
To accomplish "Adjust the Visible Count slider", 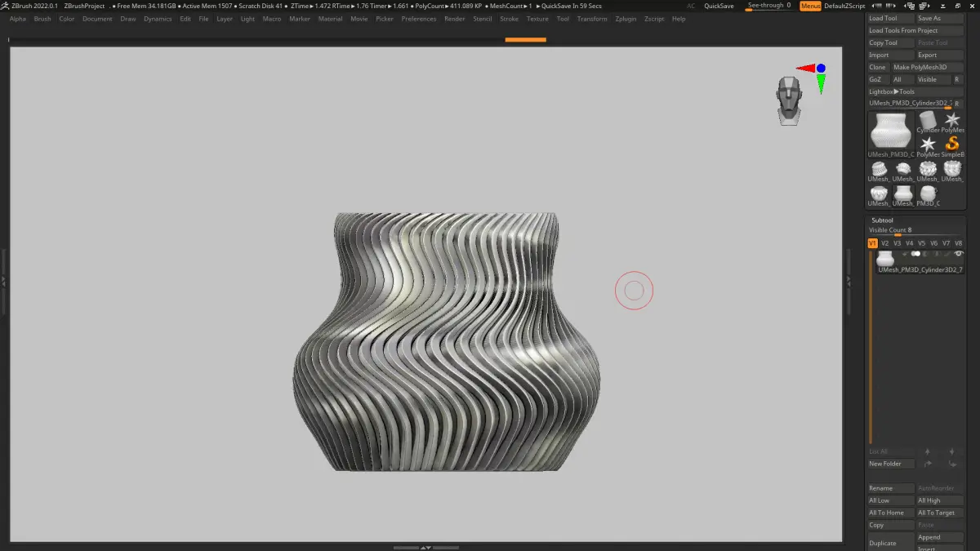I will click(915, 232).
